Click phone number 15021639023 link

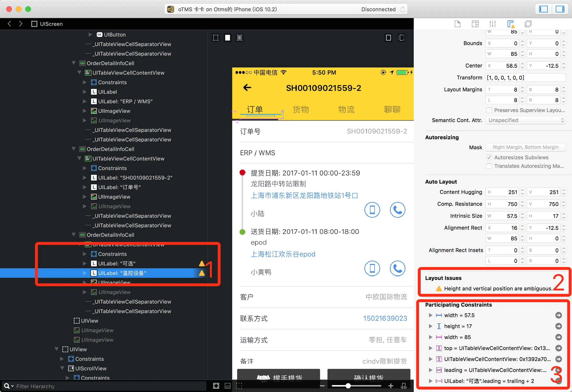pos(385,318)
